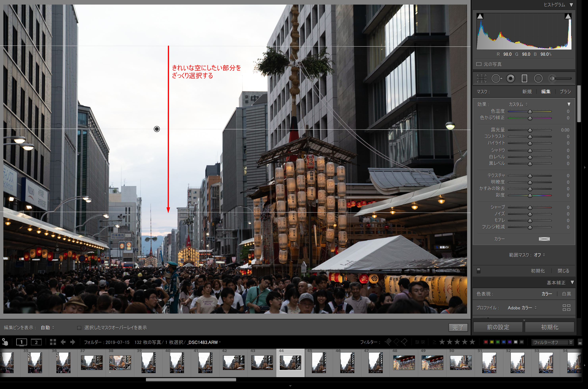Click Previous settings button

tap(498, 327)
